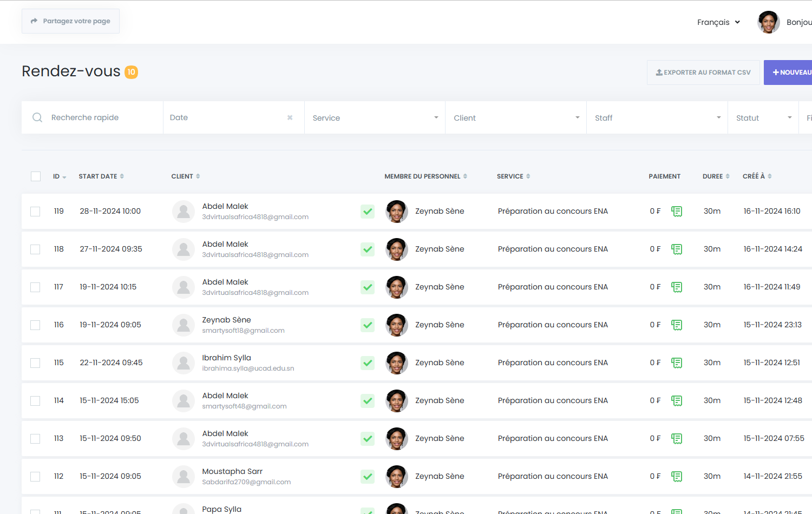Click Exporter au format CSV button
This screenshot has height=514, width=812.
(703, 73)
